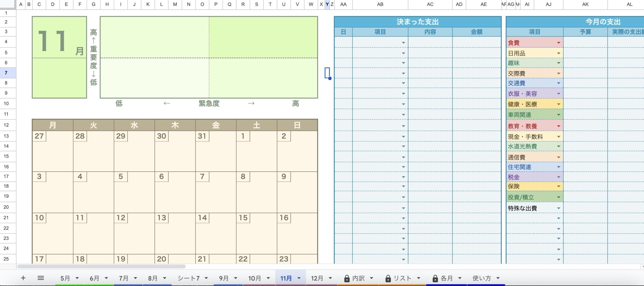Click the add new sheet plus icon
The image size is (644, 286).
pyautogui.click(x=23, y=278)
